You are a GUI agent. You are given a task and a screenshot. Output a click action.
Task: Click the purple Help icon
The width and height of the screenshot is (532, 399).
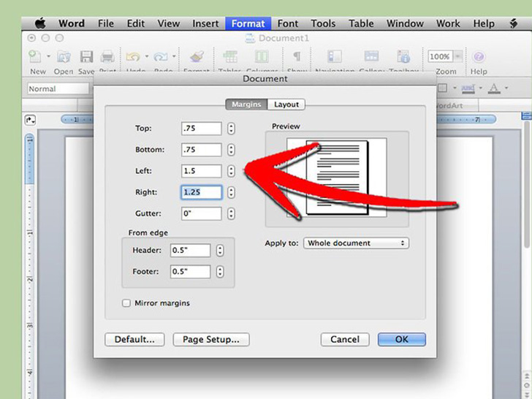click(x=479, y=57)
